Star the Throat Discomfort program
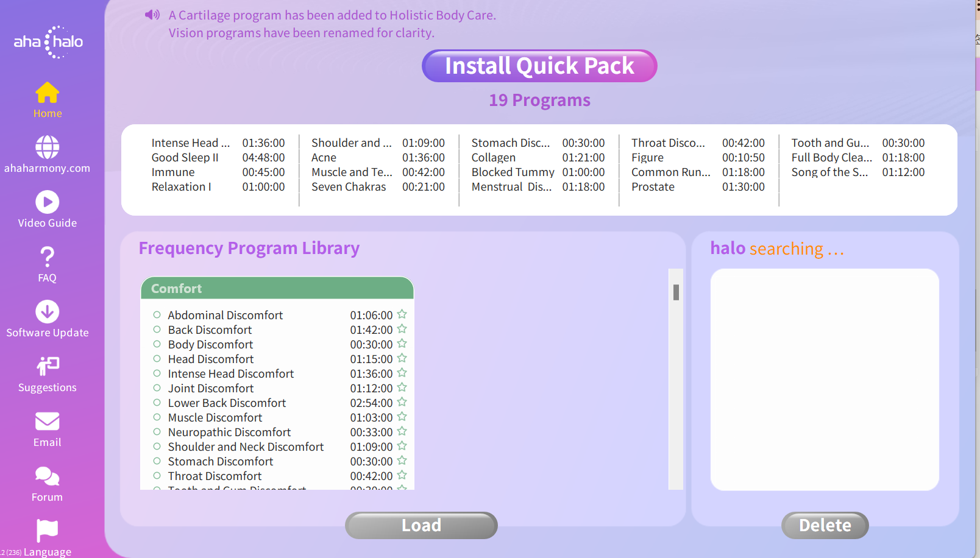The image size is (980, 558). coord(402,475)
